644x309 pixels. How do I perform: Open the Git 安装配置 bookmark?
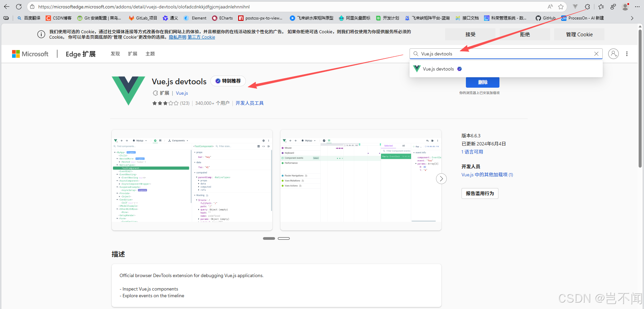[99, 18]
